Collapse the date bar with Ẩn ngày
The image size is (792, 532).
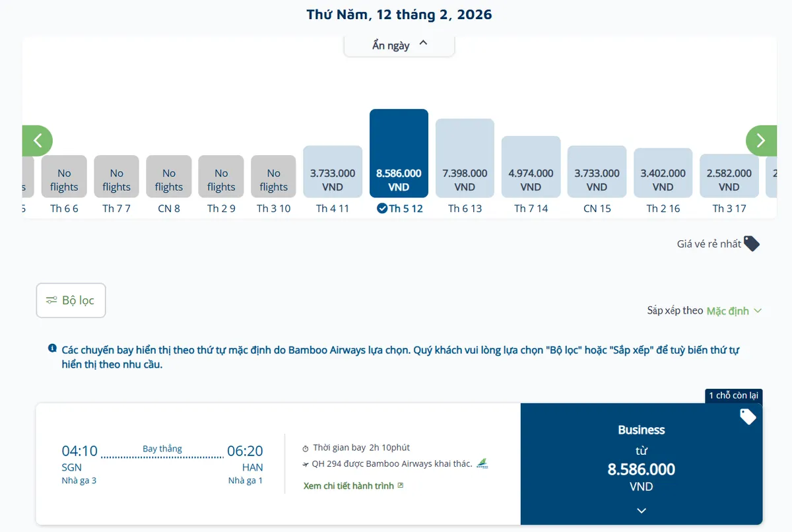(x=399, y=45)
